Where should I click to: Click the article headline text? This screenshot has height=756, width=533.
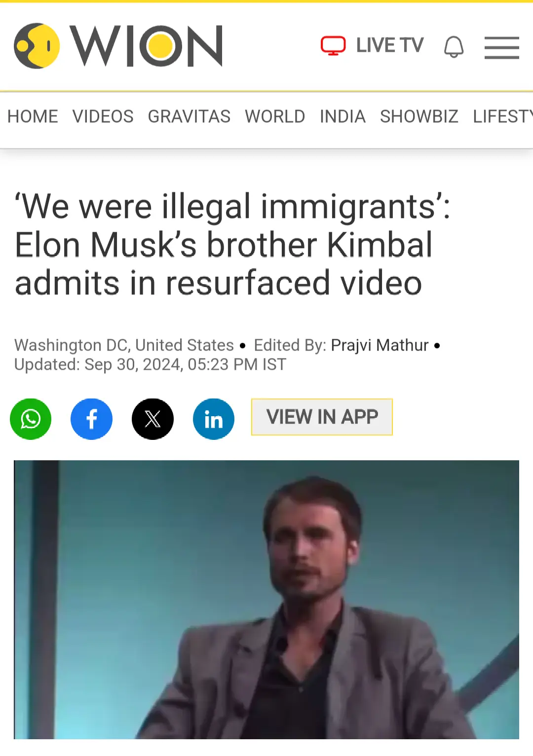[x=232, y=245]
